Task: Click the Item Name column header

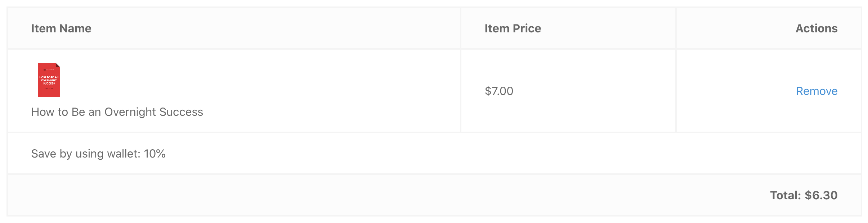Action: click(61, 28)
